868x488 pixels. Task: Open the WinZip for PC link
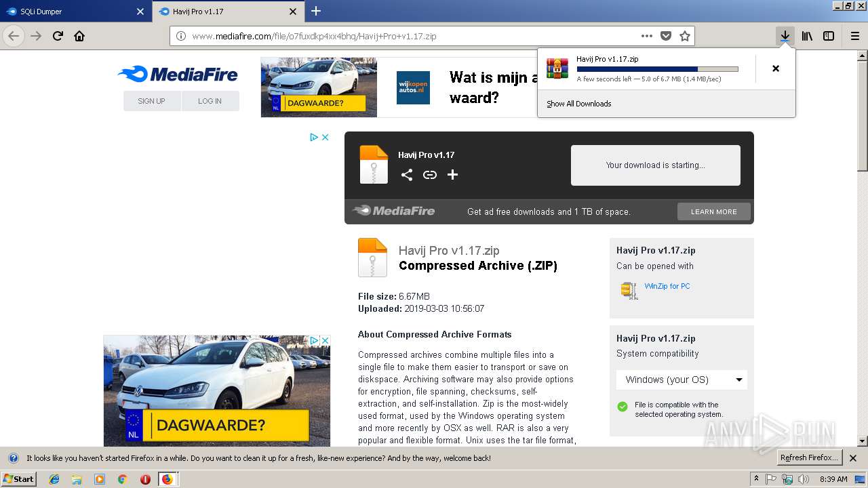(x=667, y=286)
